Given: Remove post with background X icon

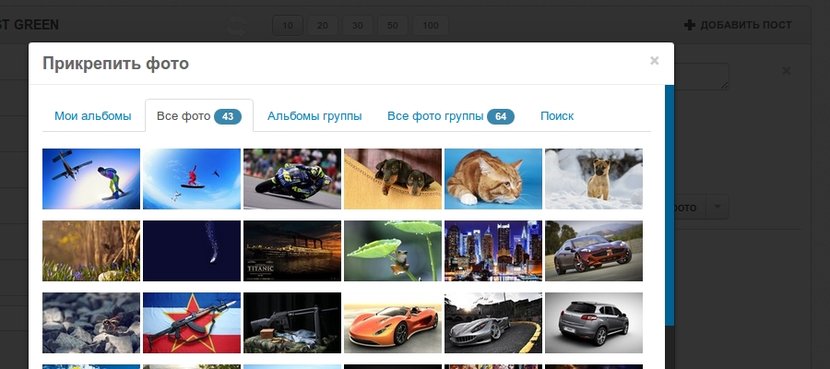Looking at the screenshot, I should tap(786, 70).
